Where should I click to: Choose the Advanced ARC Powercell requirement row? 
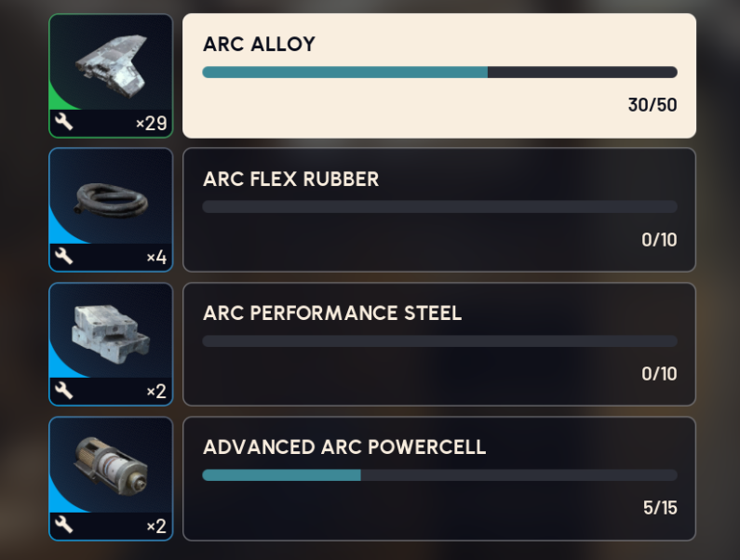click(x=438, y=478)
